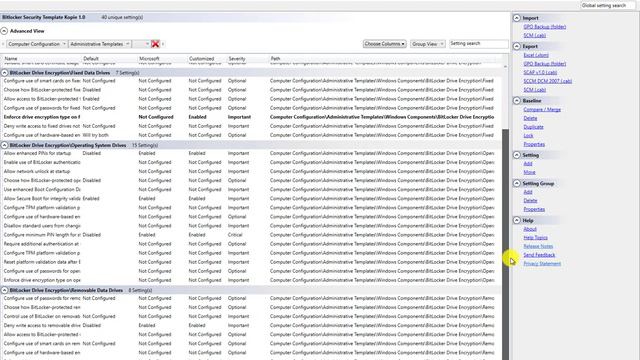Export as SCM (.cab)
This screenshot has height=360, width=640.
pos(535,90)
